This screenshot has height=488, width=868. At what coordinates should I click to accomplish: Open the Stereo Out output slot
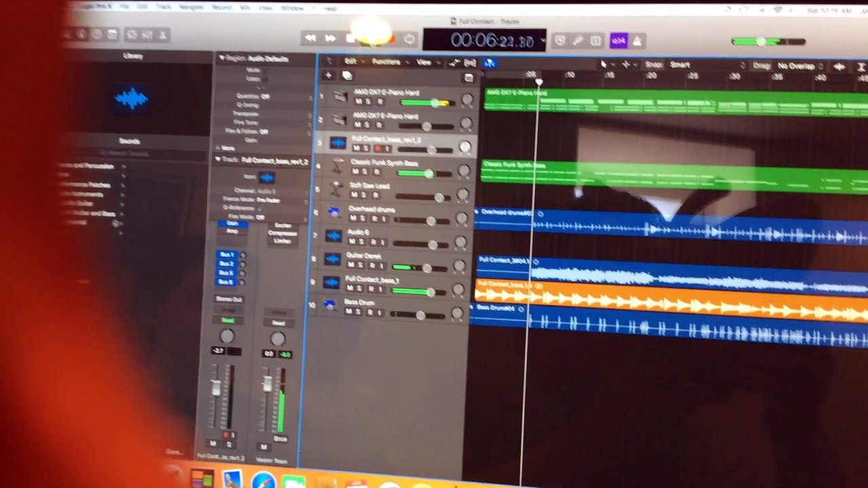tap(229, 299)
